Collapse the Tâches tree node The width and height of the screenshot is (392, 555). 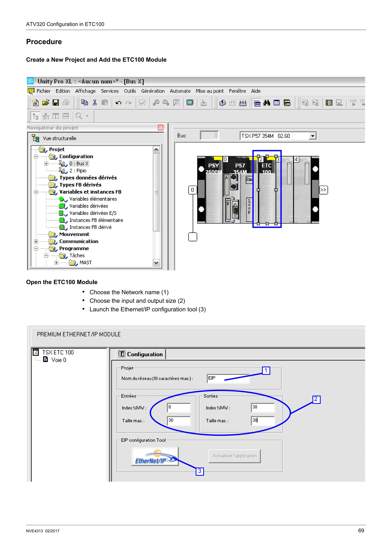pyautogui.click(x=46, y=255)
